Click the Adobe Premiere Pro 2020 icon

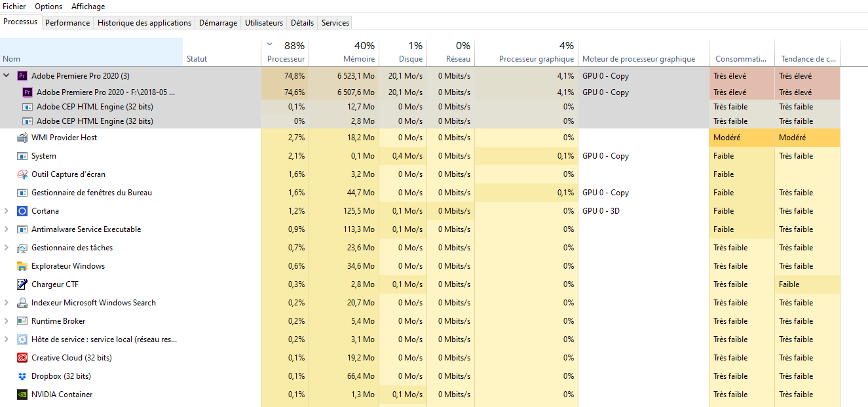tap(21, 76)
